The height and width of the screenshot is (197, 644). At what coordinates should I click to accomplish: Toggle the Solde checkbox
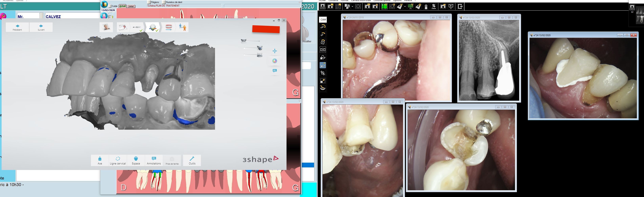[x=110, y=6]
